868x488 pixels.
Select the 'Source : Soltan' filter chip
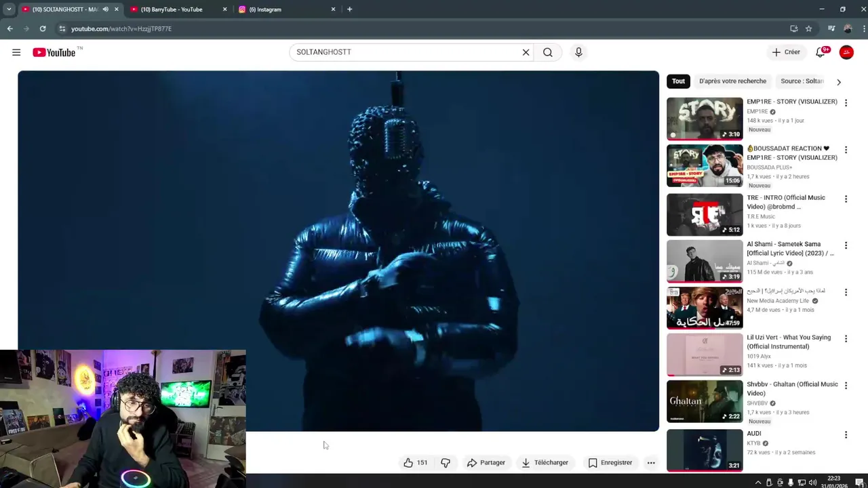802,81
